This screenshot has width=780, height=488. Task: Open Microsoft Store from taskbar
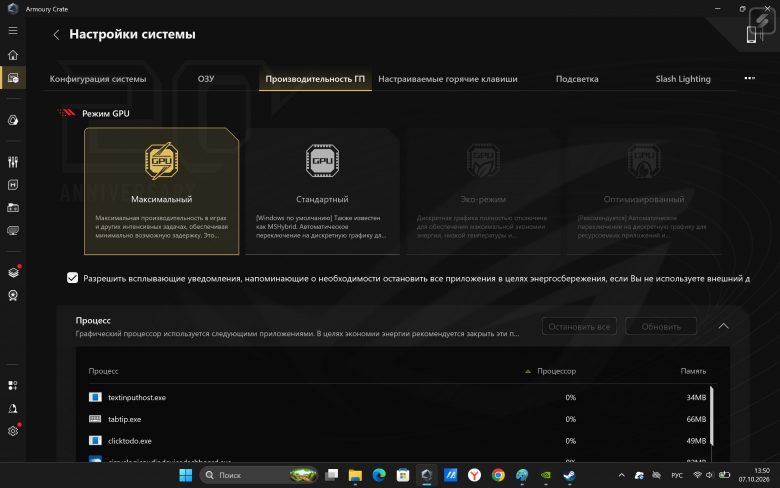403,476
